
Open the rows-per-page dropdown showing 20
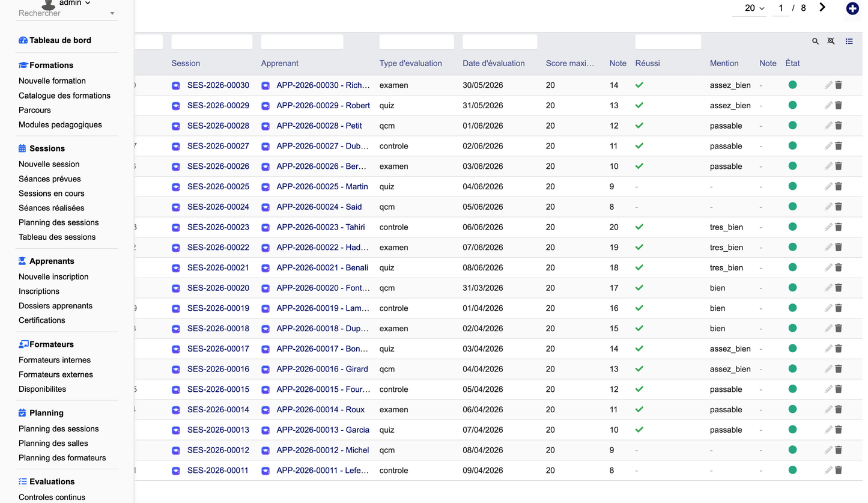754,8
